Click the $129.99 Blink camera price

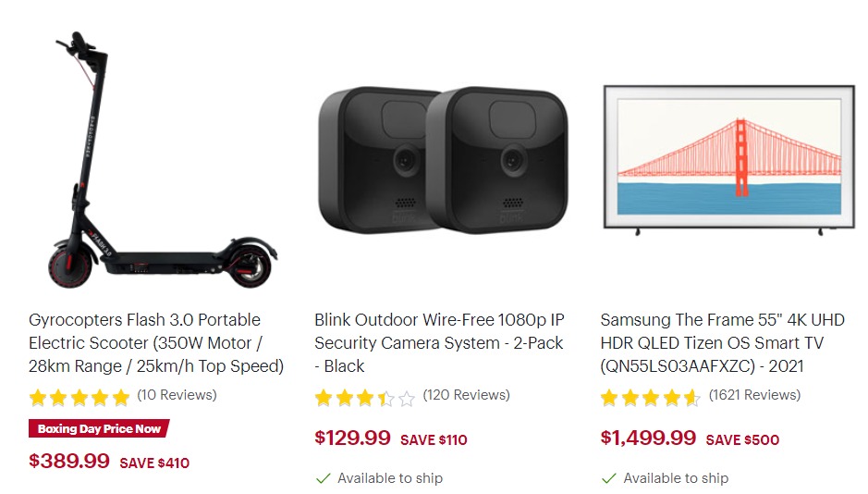[352, 438]
